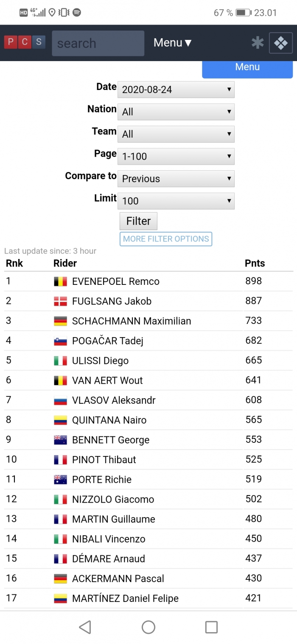Expand the Nation dropdown
The width and height of the screenshot is (297, 644).
pos(176,112)
